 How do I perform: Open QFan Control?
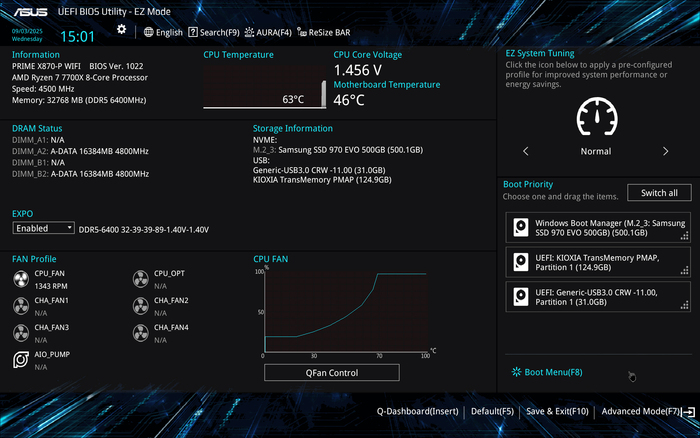(x=331, y=373)
